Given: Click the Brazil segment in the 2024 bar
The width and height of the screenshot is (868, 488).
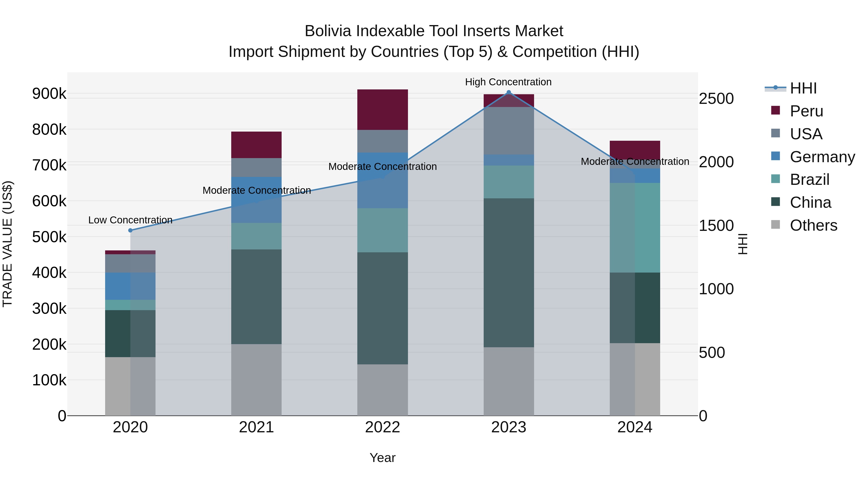Looking at the screenshot, I should click(x=635, y=228).
